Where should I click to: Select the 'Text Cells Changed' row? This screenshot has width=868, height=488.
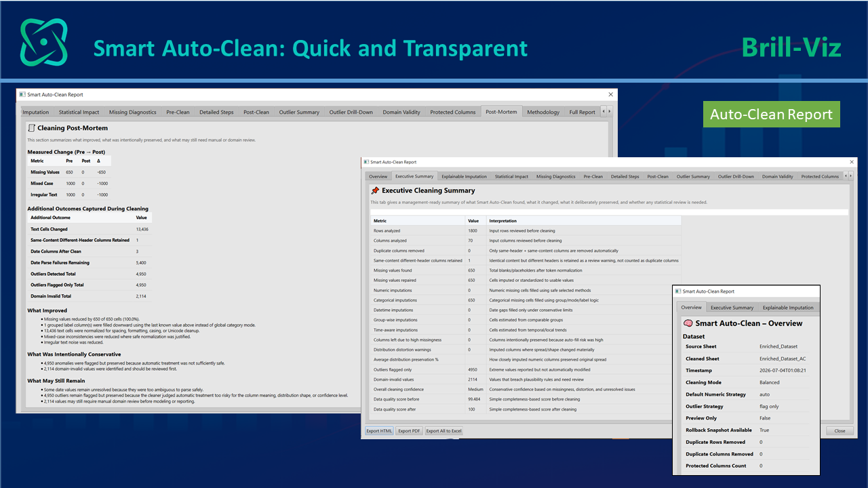click(90, 229)
